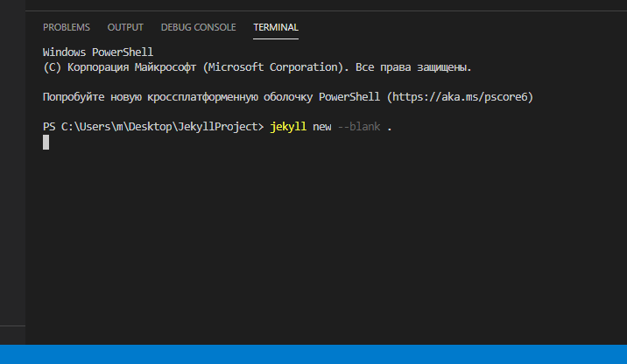627x364 pixels.
Task: Click the trailing dot argument after --blank
Action: point(390,127)
